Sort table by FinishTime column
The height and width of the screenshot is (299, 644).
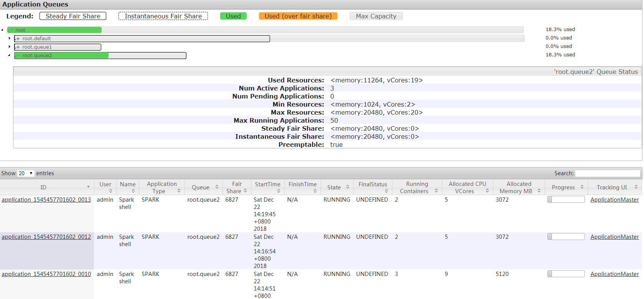pyautogui.click(x=303, y=187)
